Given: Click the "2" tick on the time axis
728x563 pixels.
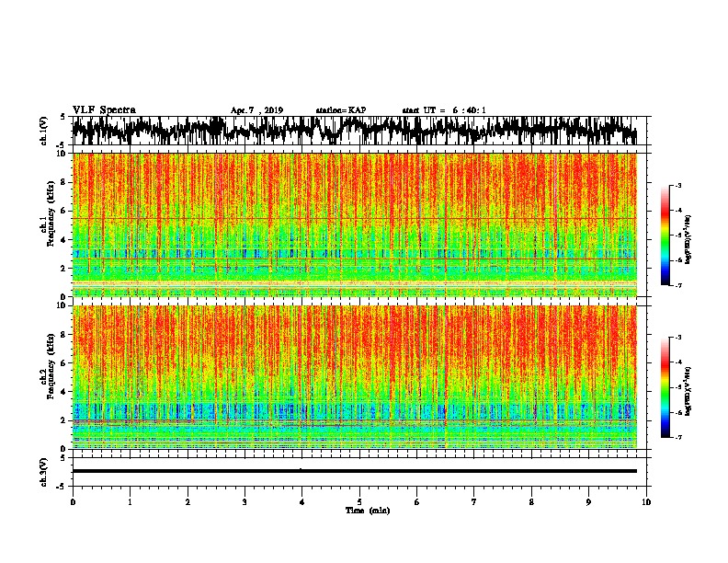Looking at the screenshot, I should (188, 502).
